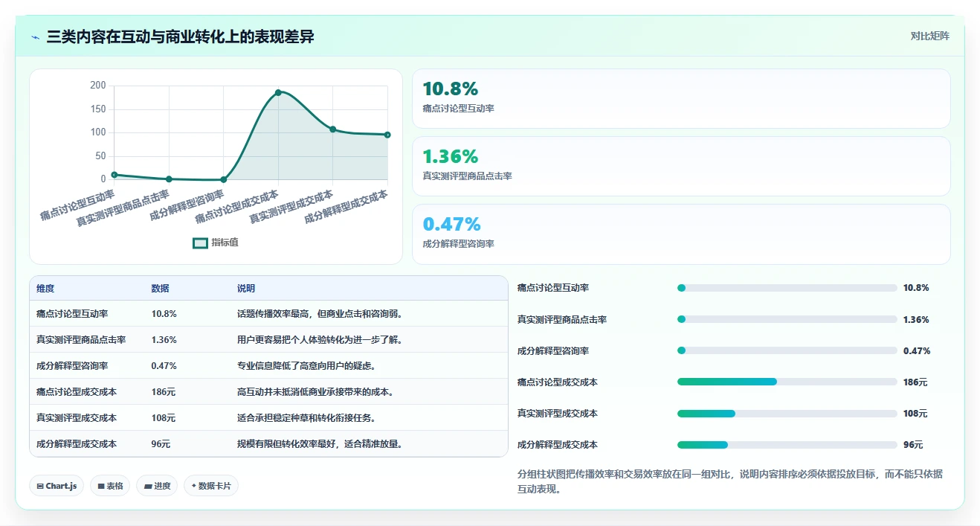Click the chart data point for 真实测评型成交成本
Screen dimensions: 980x526
[x=333, y=129]
